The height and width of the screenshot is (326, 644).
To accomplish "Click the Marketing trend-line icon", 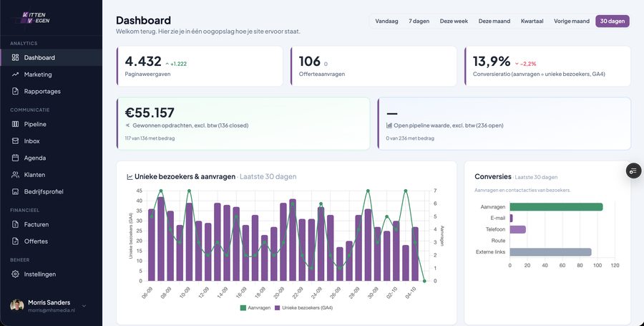I will pos(15,75).
